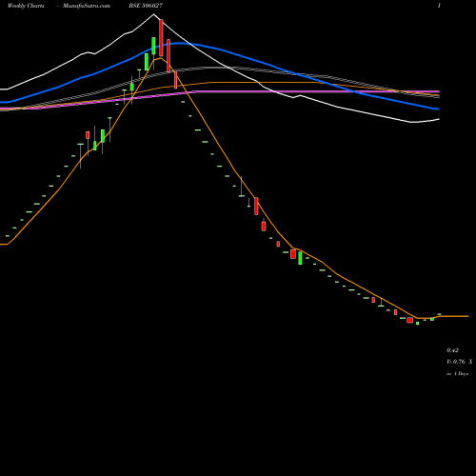Click the tallest red candlestick at the chart peak
Image resolution: width=476 pixels, height=476 pixels.
[161, 38]
